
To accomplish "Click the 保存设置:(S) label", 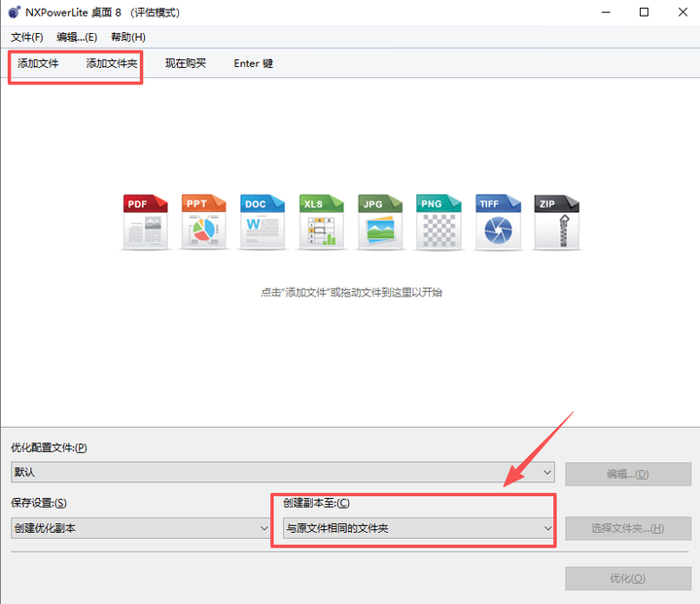I will (x=39, y=503).
